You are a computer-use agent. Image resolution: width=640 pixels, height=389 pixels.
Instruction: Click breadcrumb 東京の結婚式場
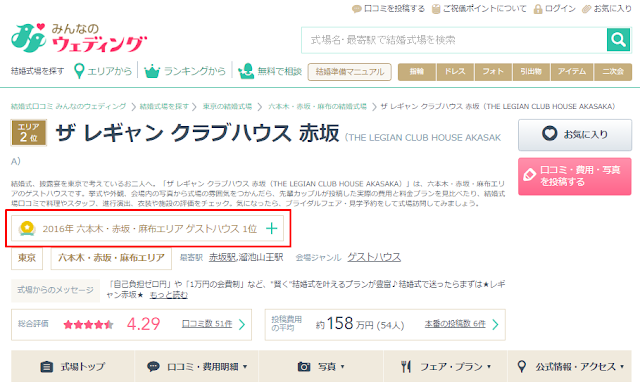pos(227,107)
